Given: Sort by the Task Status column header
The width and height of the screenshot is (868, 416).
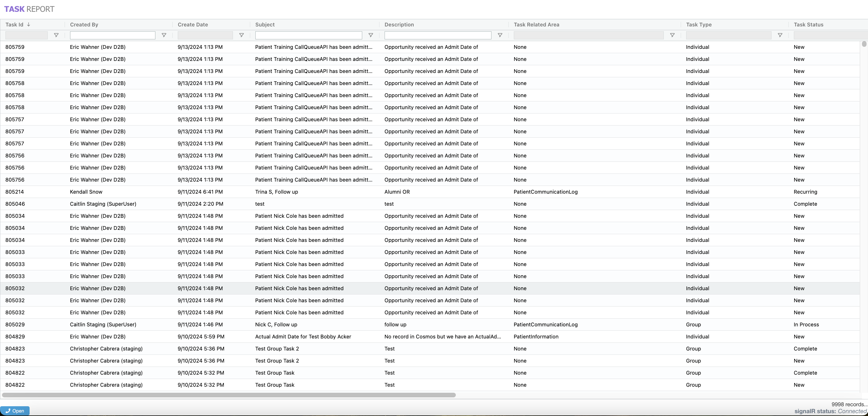Looking at the screenshot, I should click(808, 25).
